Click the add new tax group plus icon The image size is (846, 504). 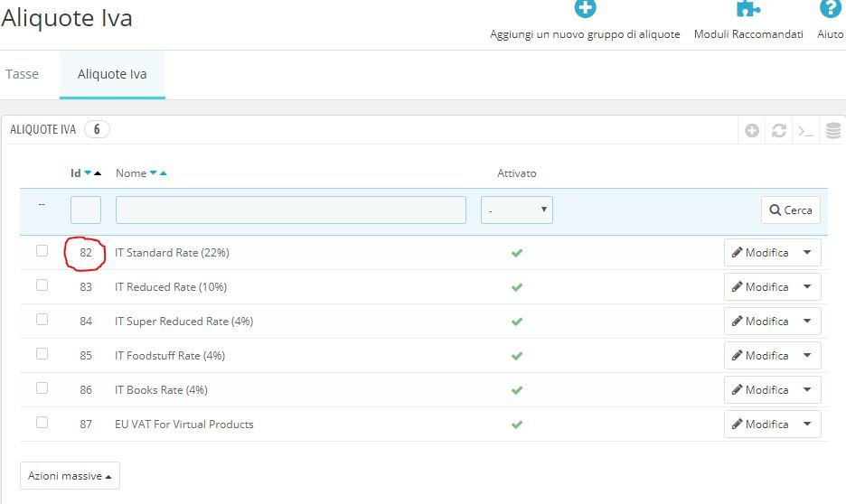585,9
